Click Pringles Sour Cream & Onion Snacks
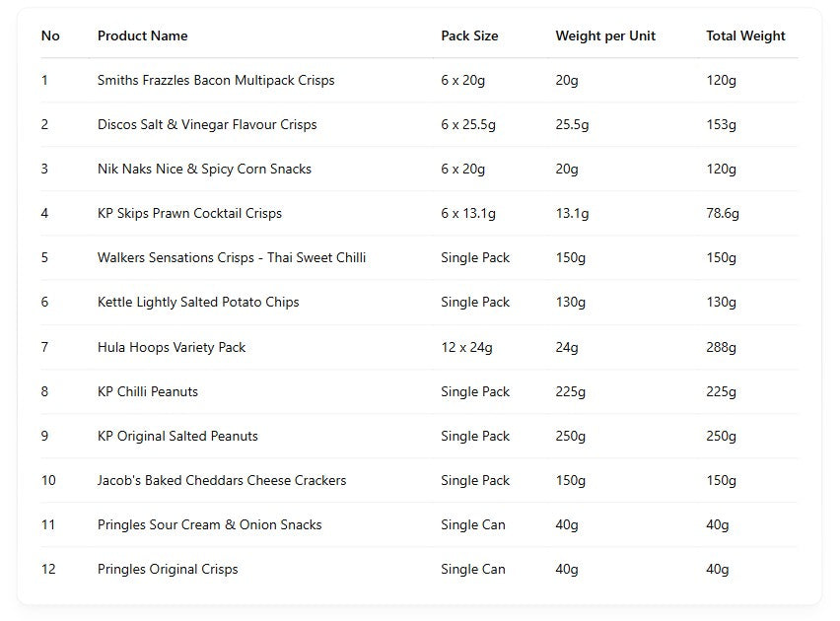 [x=209, y=525]
